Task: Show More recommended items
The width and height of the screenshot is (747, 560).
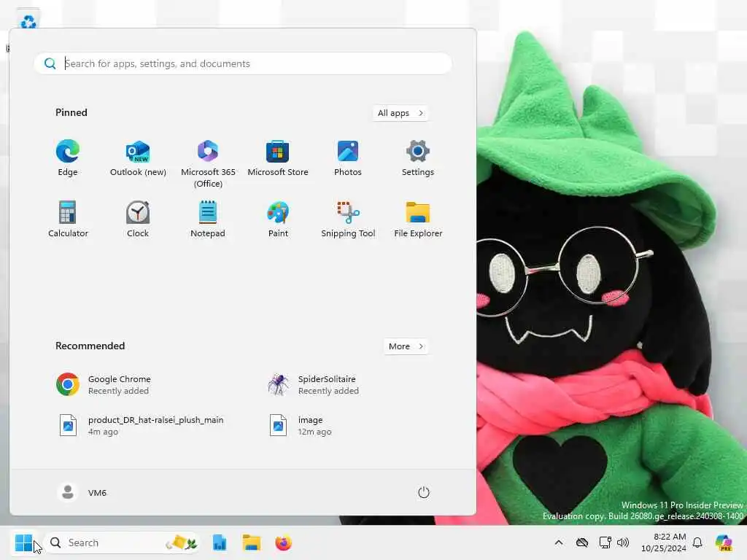Action: pyautogui.click(x=406, y=346)
